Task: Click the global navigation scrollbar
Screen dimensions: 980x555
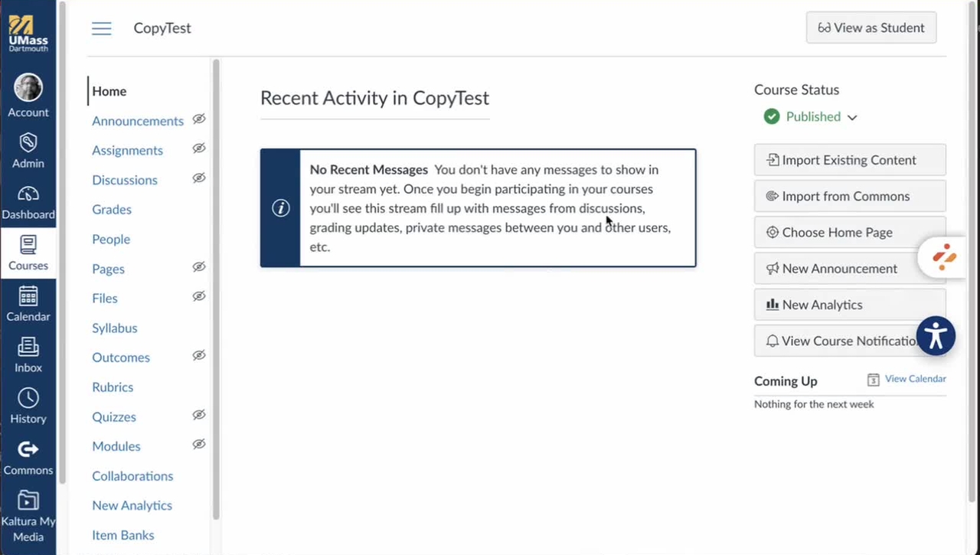Action: pos(61,243)
